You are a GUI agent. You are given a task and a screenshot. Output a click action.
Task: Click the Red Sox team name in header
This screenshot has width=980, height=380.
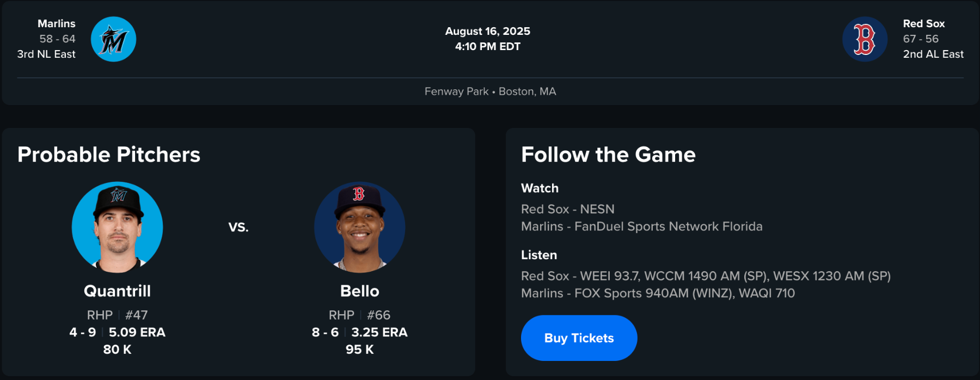[923, 23]
